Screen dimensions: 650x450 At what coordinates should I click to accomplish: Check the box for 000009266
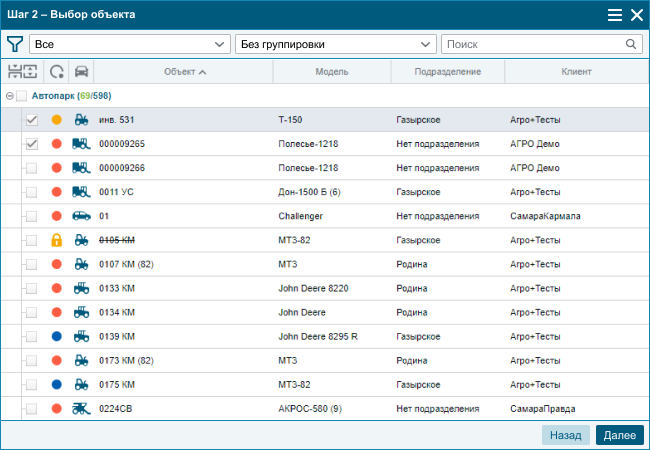point(32,168)
